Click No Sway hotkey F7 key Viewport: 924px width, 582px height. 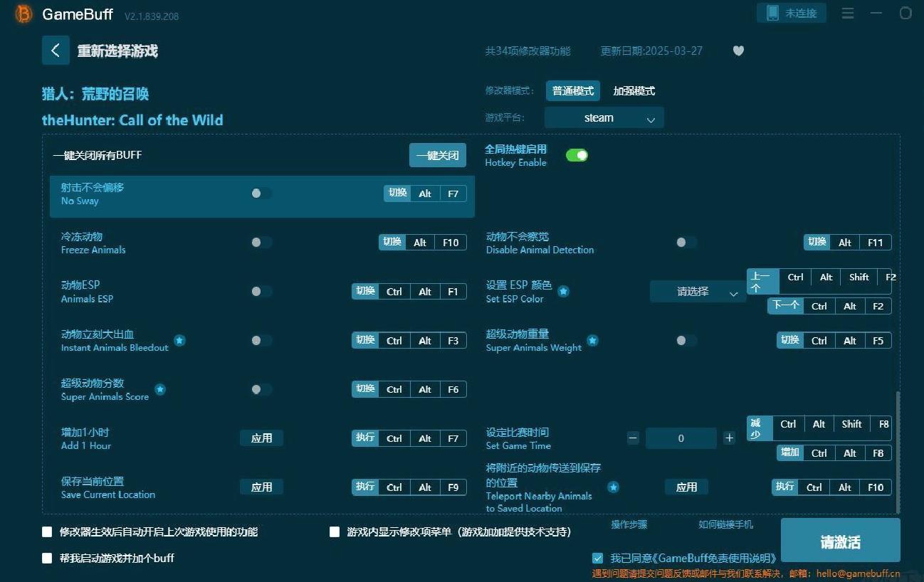pos(453,194)
